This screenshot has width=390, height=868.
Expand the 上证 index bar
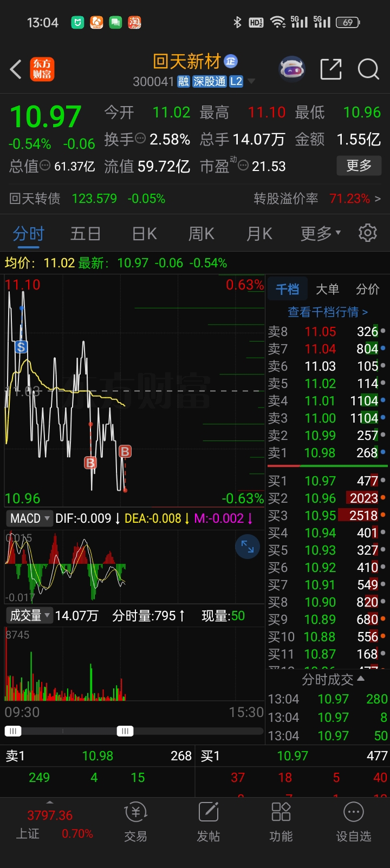50,802
